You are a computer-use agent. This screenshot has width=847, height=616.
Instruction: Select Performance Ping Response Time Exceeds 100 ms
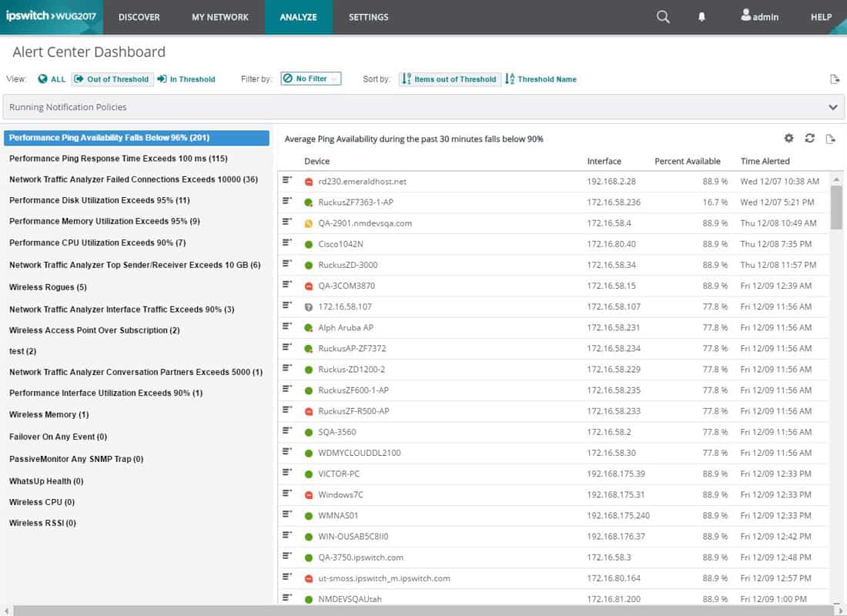[119, 159]
